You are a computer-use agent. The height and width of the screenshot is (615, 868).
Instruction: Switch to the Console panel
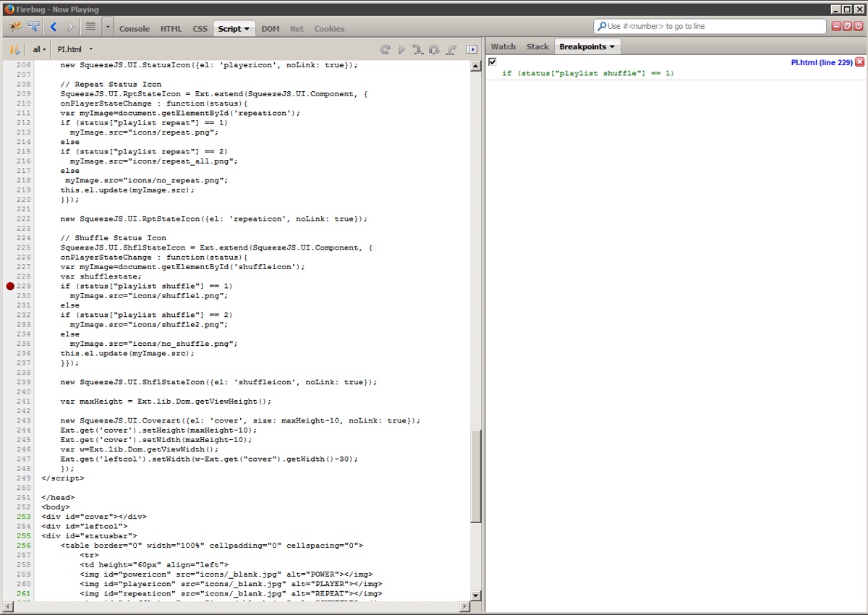tap(135, 29)
